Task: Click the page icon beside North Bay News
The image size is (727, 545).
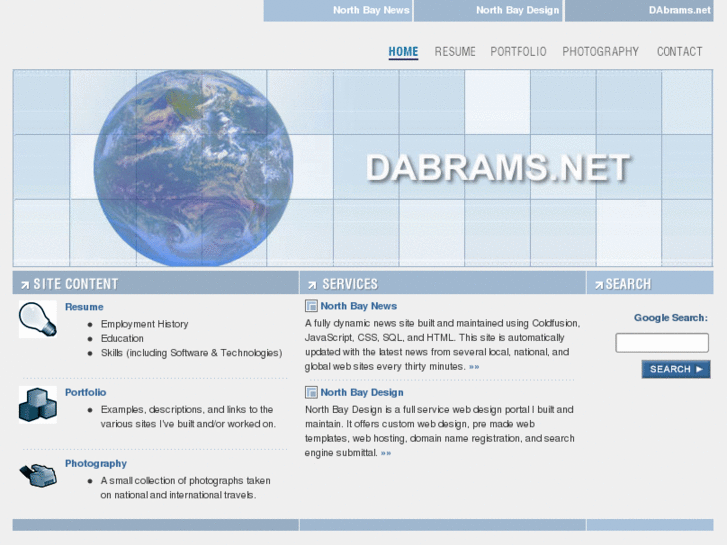Action: click(311, 306)
